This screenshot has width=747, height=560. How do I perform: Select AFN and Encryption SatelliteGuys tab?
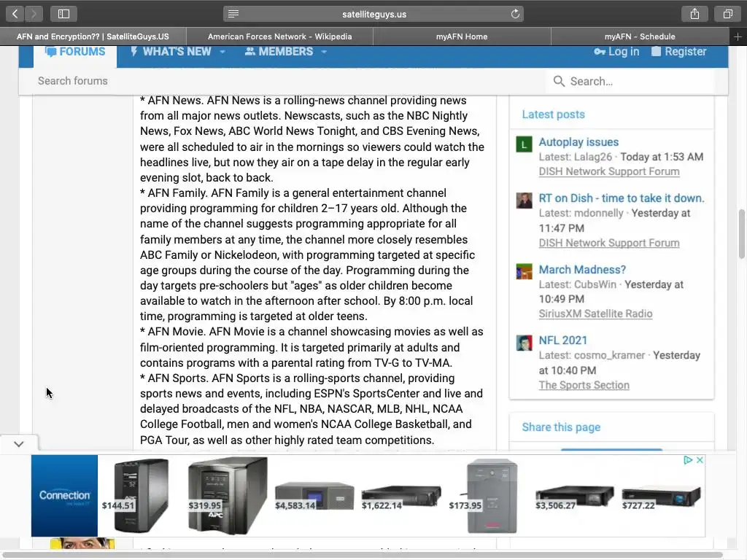(93, 36)
